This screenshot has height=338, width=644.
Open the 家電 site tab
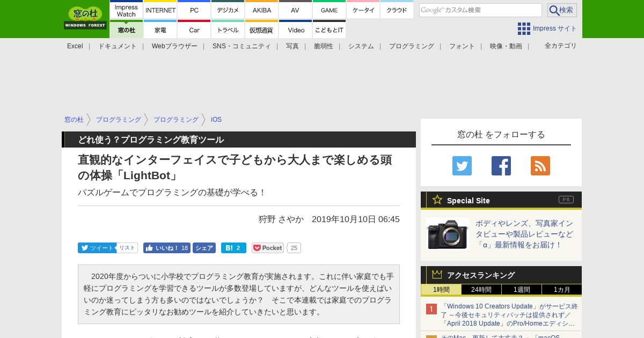click(x=160, y=29)
